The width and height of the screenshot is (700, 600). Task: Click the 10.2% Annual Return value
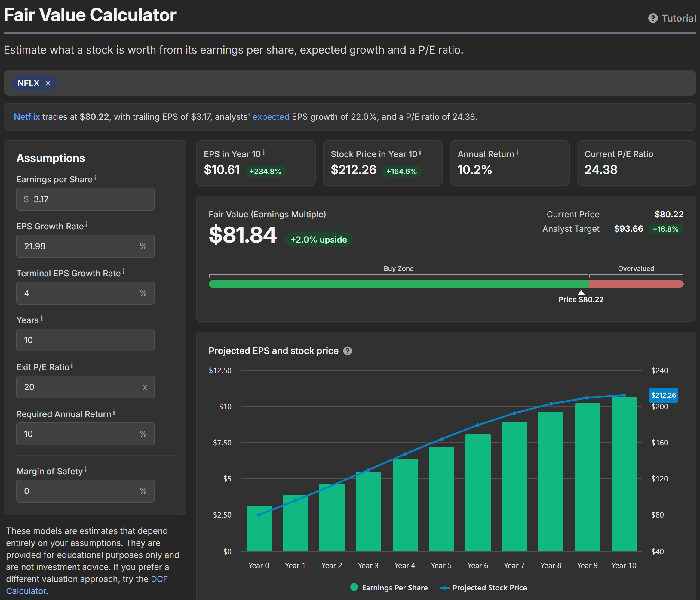pos(475,170)
